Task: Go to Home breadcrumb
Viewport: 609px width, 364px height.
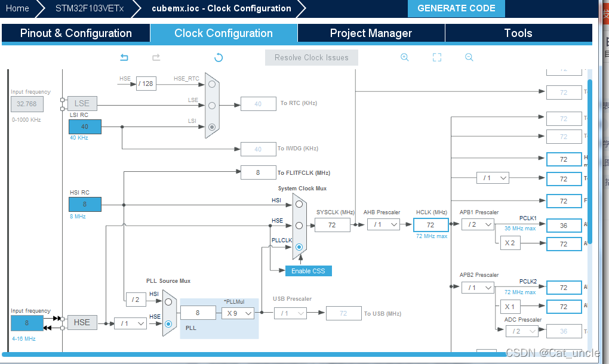Action: 17,8
